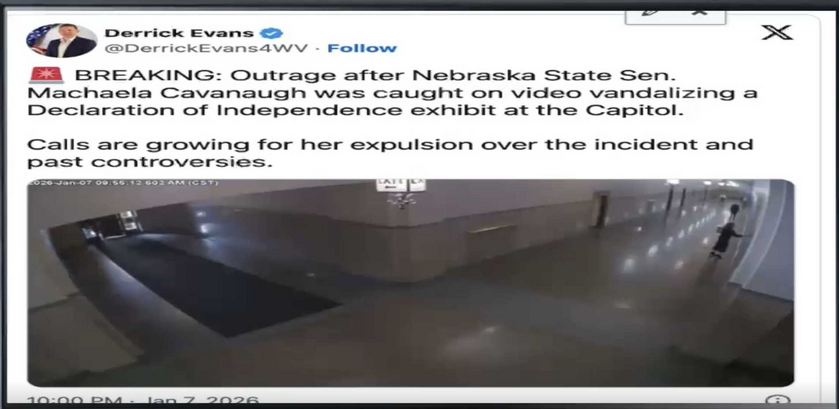
Task: Click the person walking in the video
Action: point(726,238)
